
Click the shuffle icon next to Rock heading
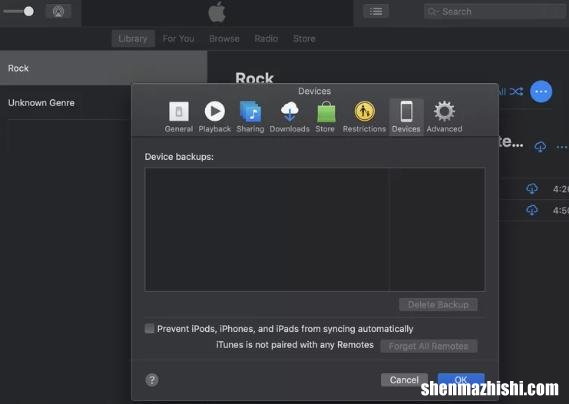click(516, 91)
